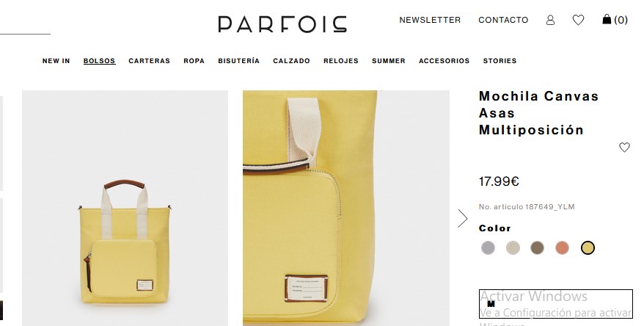Open the CONTACTO link

tap(503, 20)
